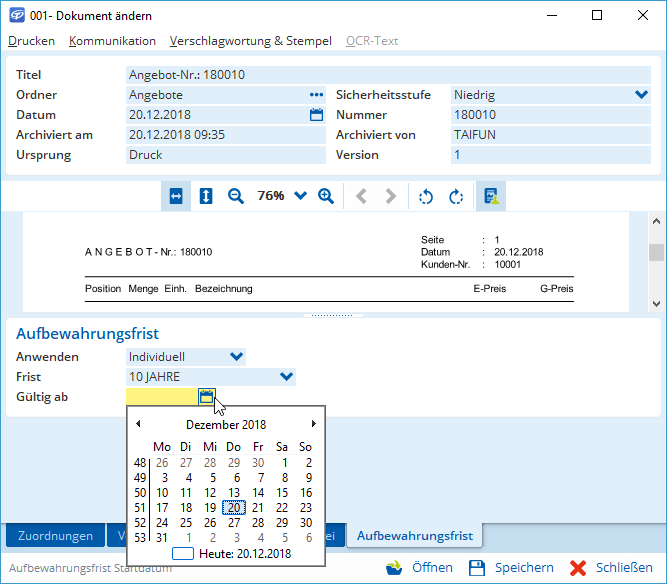Zoom out of the document preview
This screenshot has height=584, width=667.
[x=236, y=196]
